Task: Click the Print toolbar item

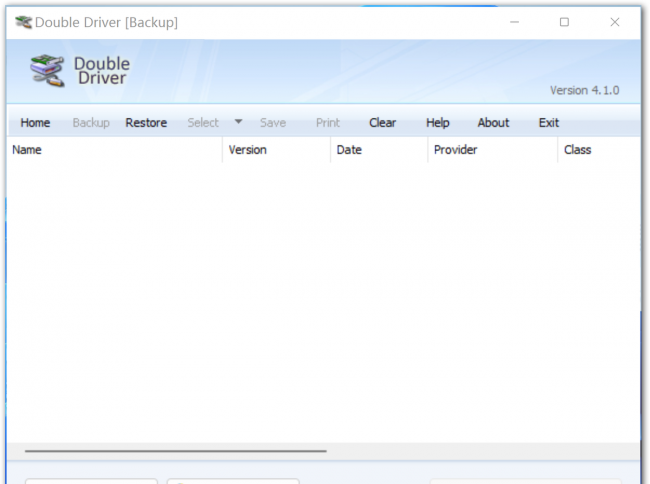Action: pos(328,123)
